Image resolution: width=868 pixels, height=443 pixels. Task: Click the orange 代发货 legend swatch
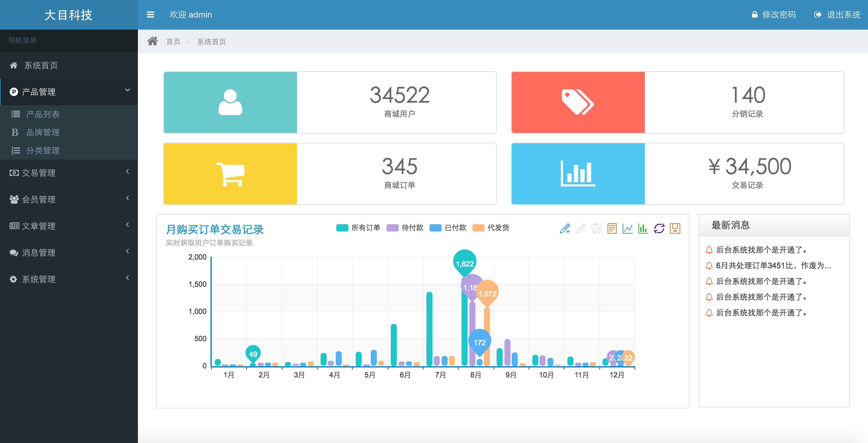coord(478,228)
